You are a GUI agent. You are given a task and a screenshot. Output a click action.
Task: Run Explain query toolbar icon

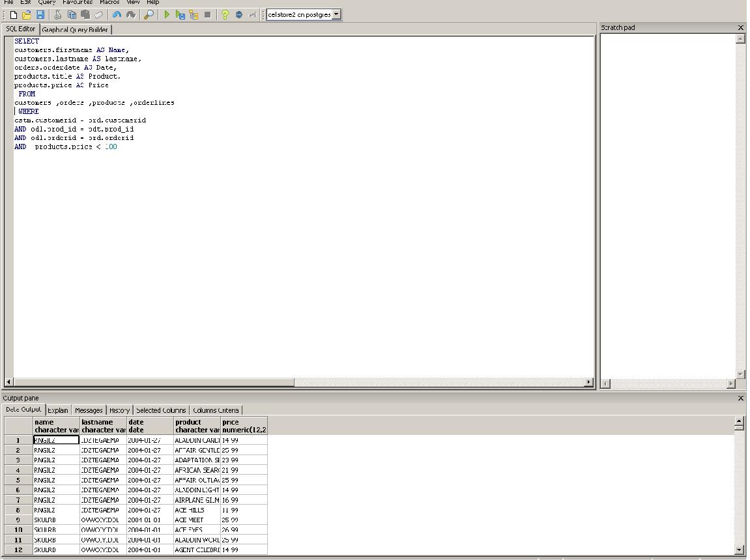click(194, 15)
